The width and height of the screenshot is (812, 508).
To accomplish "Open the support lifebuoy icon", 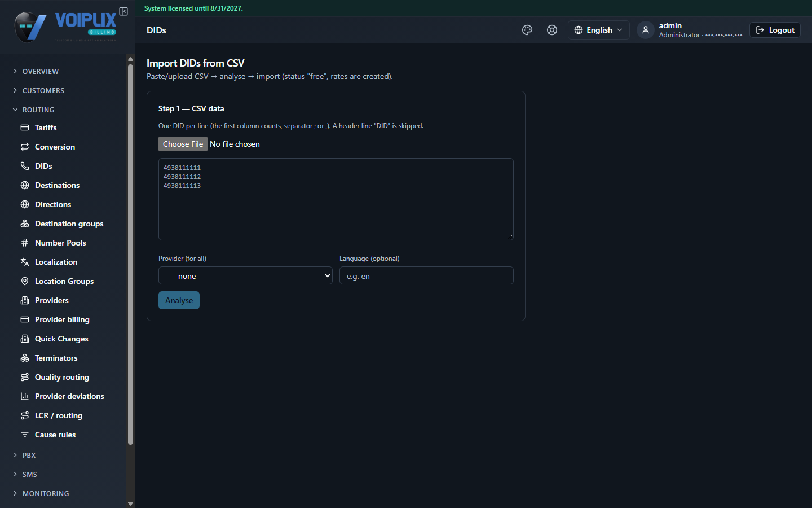I will [552, 30].
